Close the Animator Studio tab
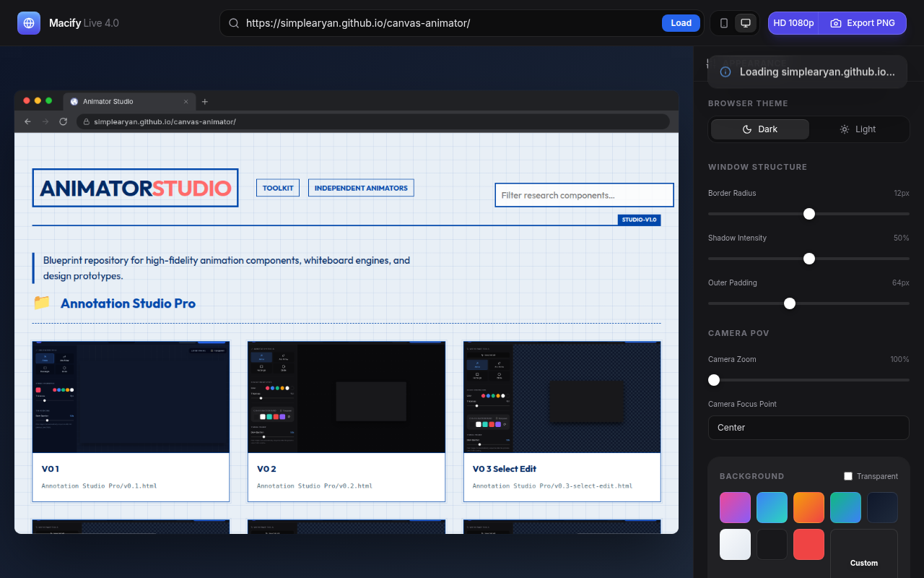Image resolution: width=924 pixels, height=578 pixels. 186,102
